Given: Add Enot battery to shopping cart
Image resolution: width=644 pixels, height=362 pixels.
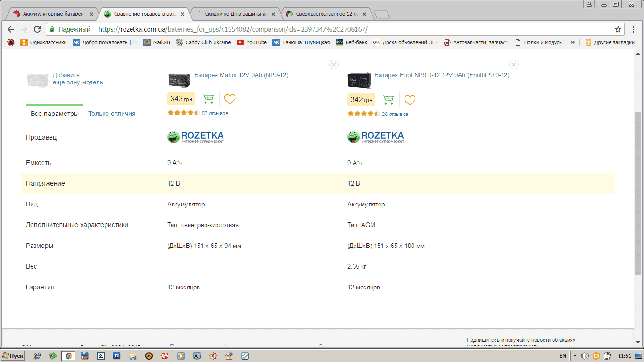Looking at the screenshot, I should (x=388, y=99).
